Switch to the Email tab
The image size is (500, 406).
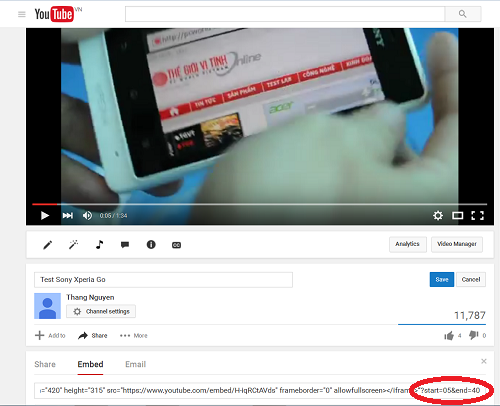coord(136,364)
